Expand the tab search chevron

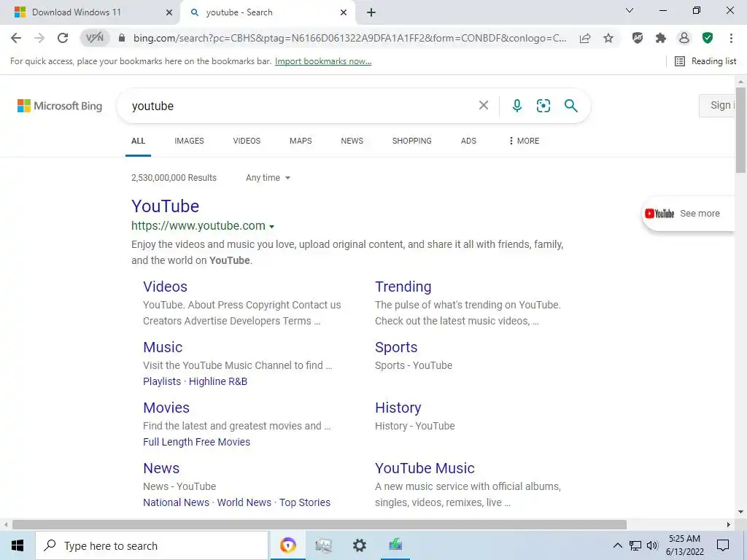(630, 10)
